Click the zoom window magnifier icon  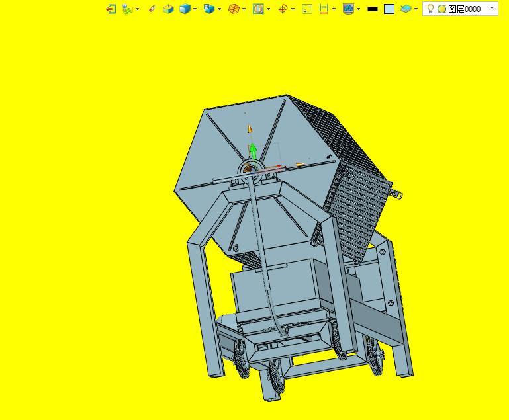click(258, 9)
